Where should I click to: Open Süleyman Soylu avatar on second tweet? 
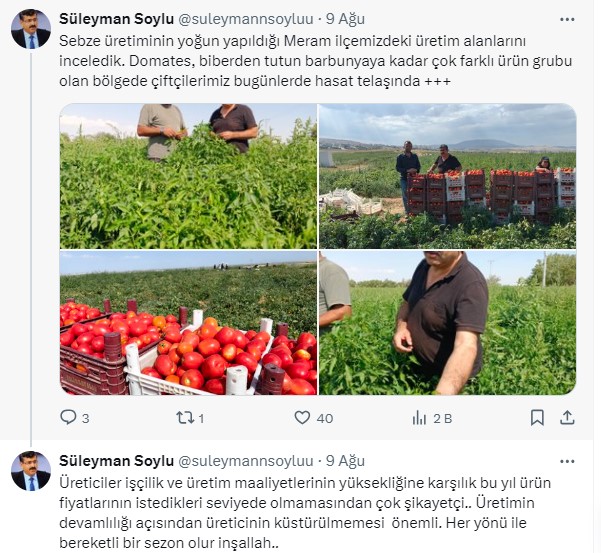click(x=31, y=471)
